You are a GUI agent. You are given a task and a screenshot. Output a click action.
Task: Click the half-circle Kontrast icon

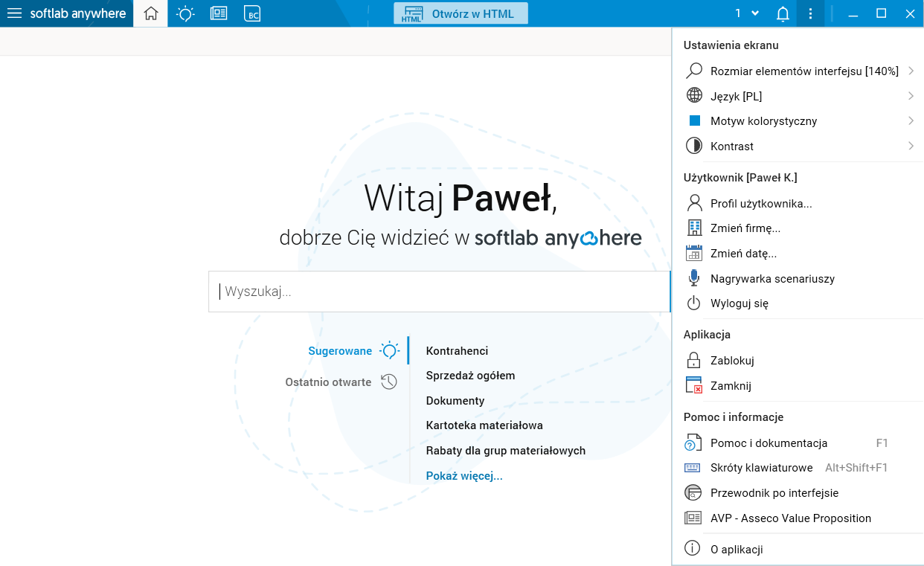point(694,146)
